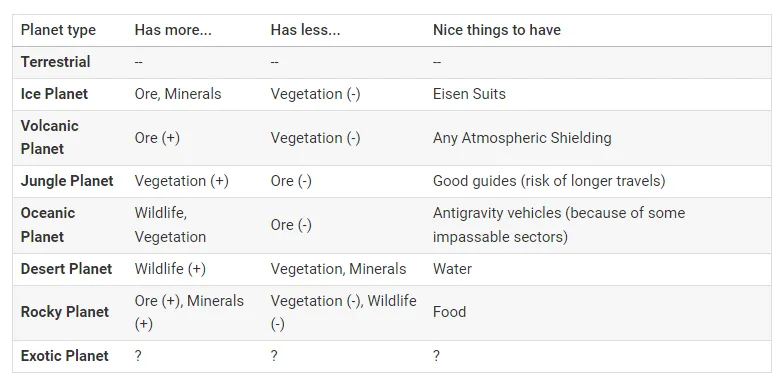Select the Desert Planet row label
782x387 pixels.
coord(66,269)
